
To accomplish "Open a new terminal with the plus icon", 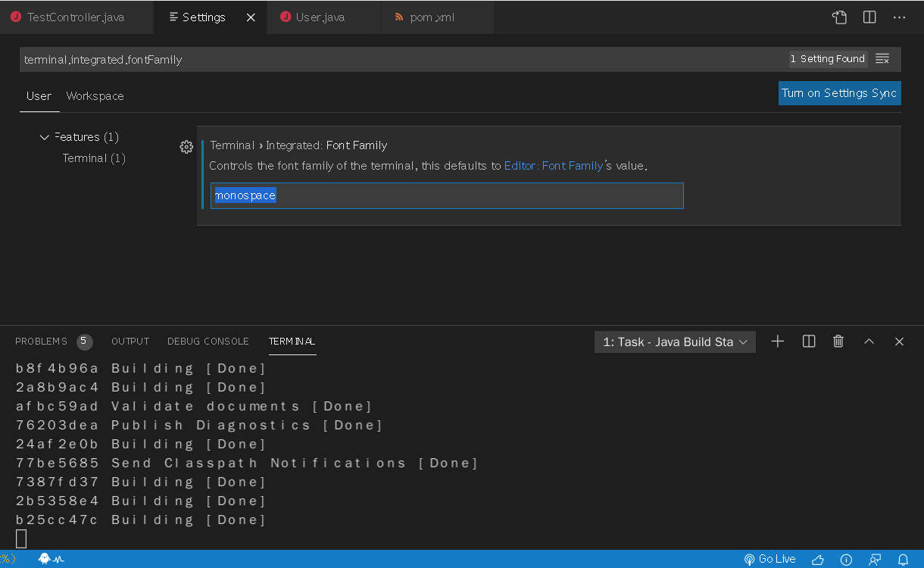I will coord(778,342).
